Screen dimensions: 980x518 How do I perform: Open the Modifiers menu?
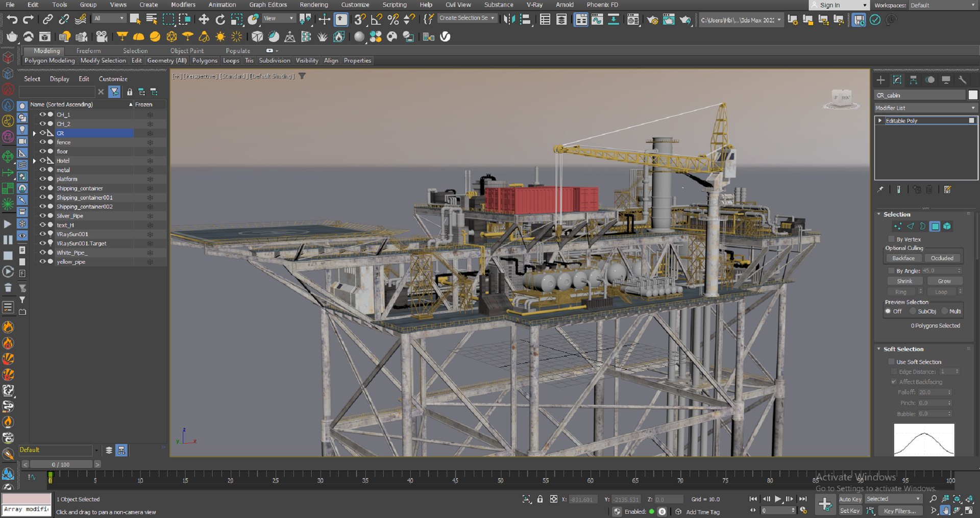183,5
